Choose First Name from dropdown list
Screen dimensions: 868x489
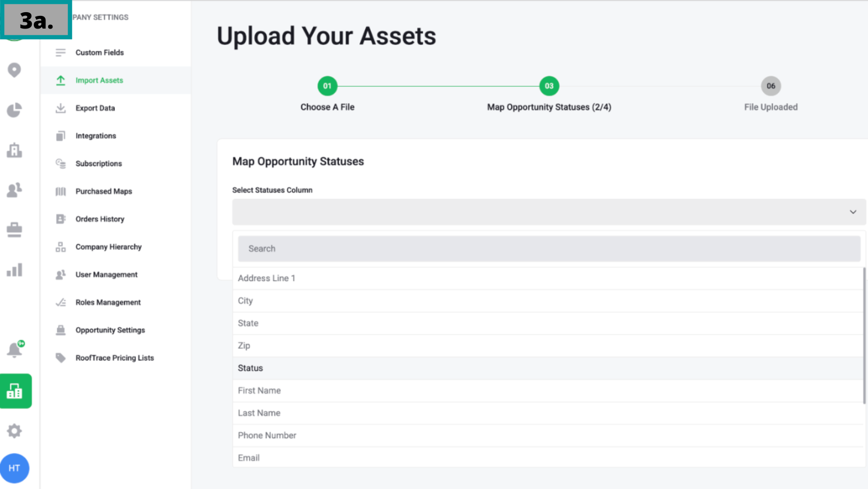pos(548,391)
